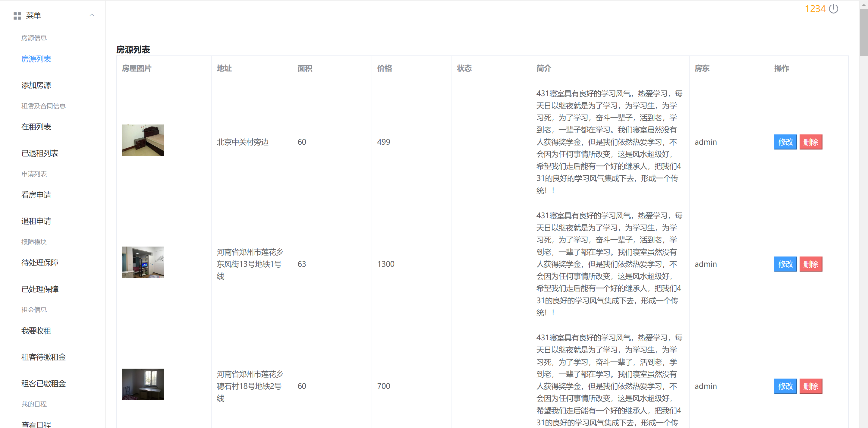
Task: Select the currently active 房源列表 item
Action: 36,59
